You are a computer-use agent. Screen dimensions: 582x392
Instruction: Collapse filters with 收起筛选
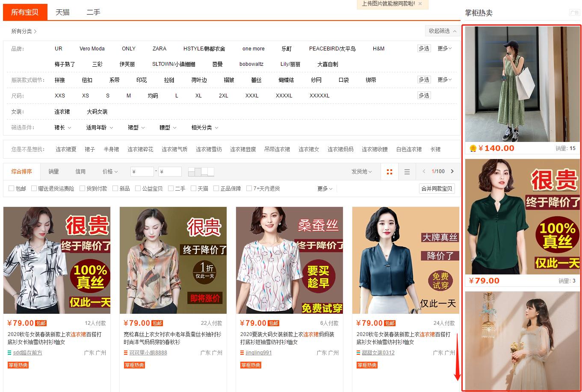point(442,31)
